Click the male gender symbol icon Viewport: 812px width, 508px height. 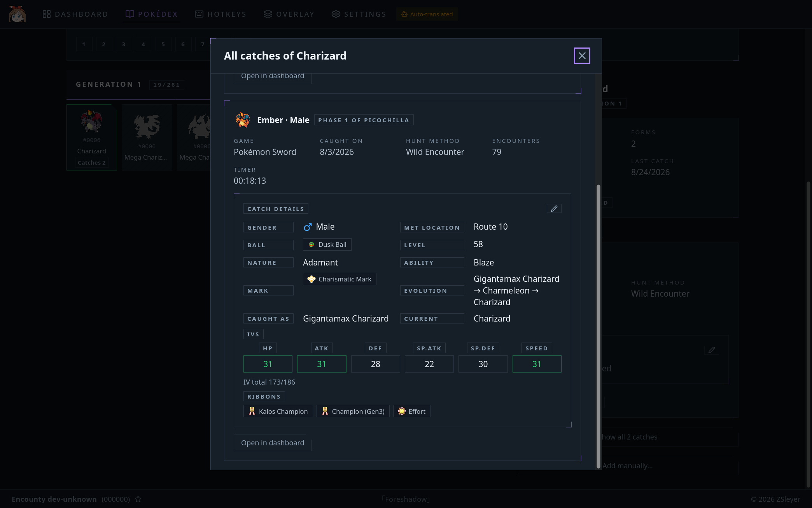pyautogui.click(x=308, y=227)
